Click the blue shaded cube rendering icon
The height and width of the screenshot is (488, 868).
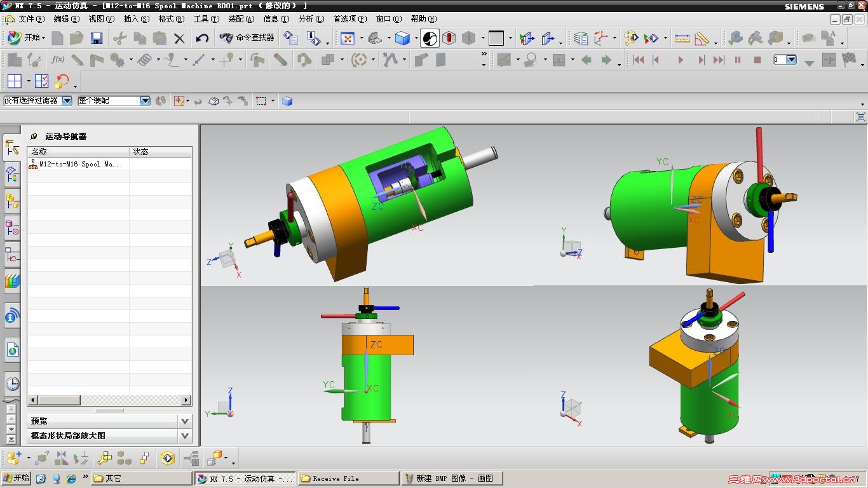[x=402, y=38]
